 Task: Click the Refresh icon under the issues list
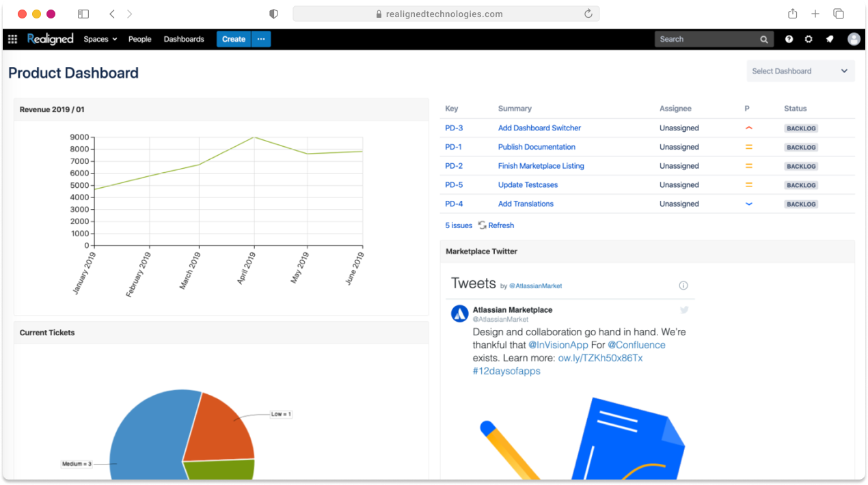click(x=483, y=225)
